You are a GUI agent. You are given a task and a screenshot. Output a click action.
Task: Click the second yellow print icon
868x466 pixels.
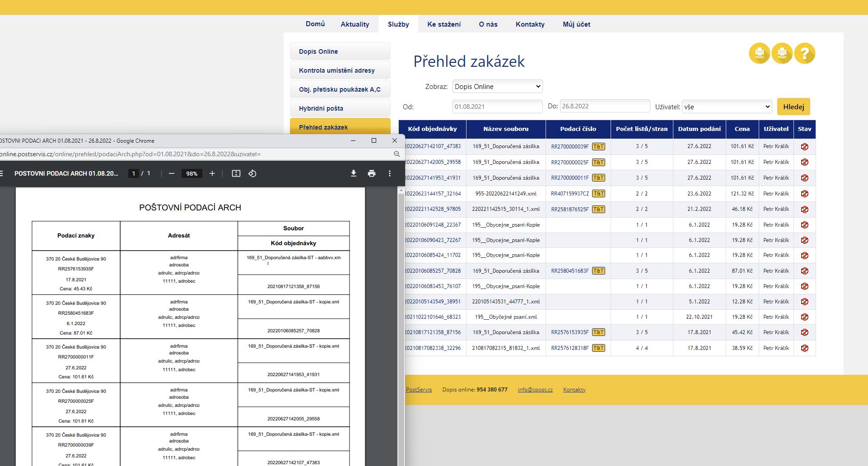[782, 53]
